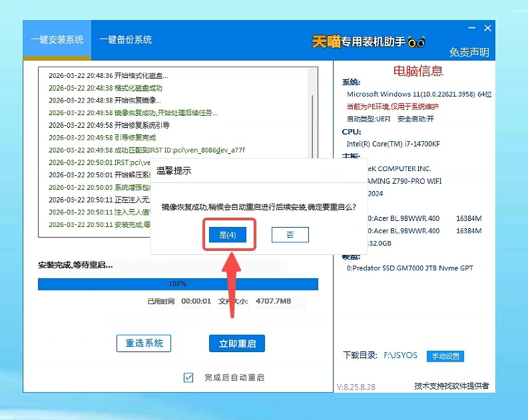Click the owl eyes logo icon
The image size is (528, 420).
[x=417, y=41]
